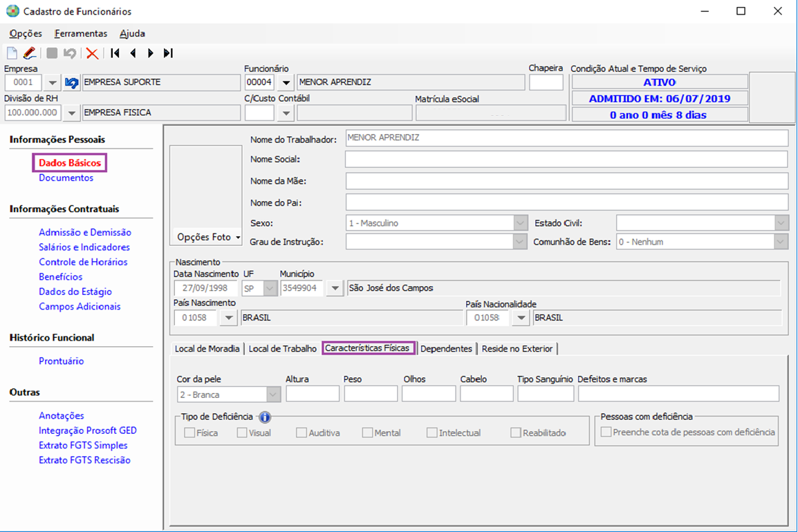798x532 pixels.
Task: Open Extrato FGTS Rescisão
Action: pyautogui.click(x=84, y=459)
